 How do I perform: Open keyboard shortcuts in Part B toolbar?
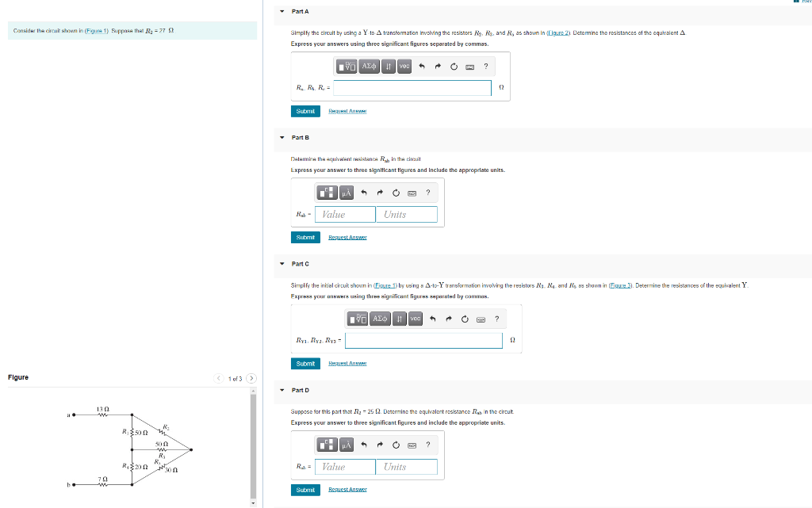(412, 193)
